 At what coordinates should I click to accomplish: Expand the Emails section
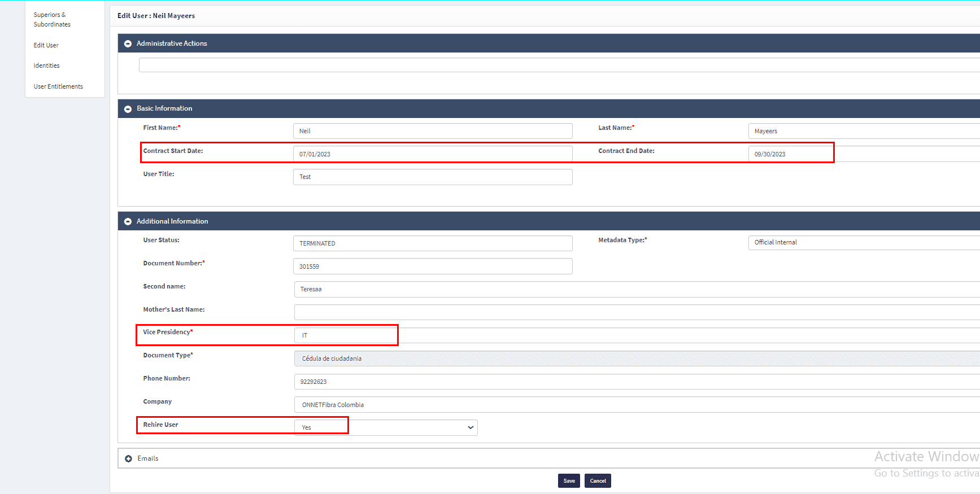(129, 458)
